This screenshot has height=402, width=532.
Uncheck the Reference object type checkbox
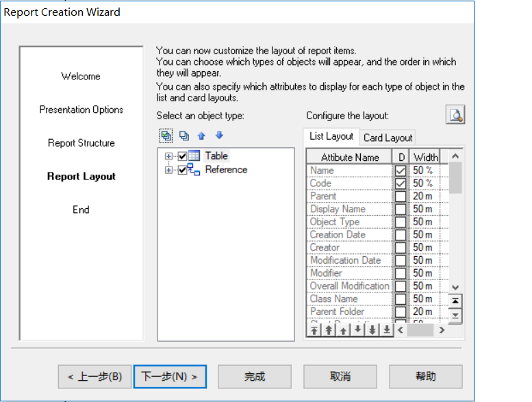pyautogui.click(x=182, y=170)
